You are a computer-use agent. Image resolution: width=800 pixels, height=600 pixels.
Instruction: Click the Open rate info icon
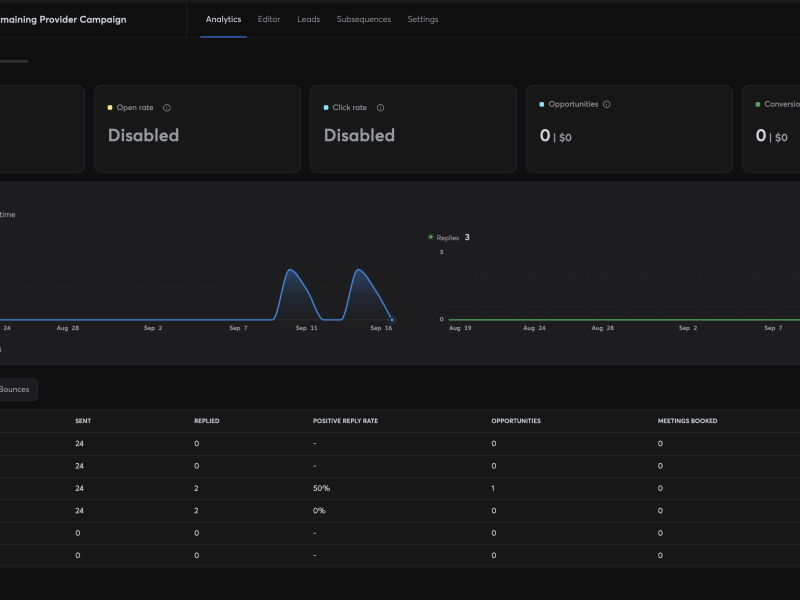[167, 108]
